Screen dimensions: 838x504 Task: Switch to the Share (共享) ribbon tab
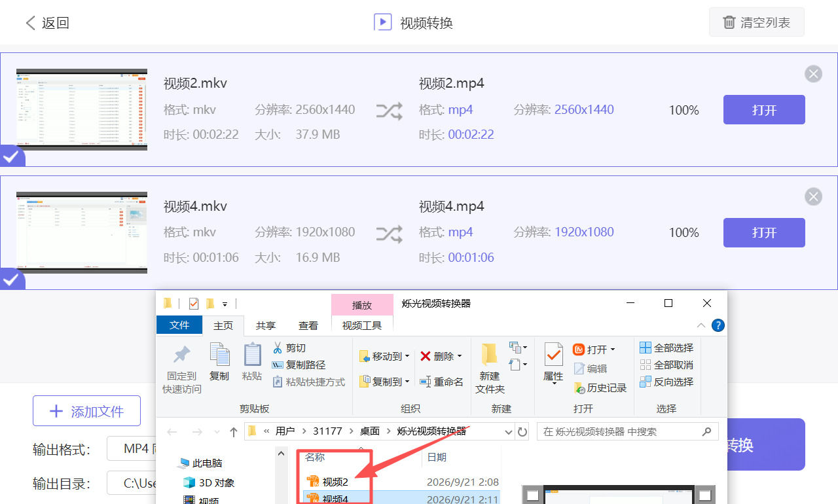(266, 325)
